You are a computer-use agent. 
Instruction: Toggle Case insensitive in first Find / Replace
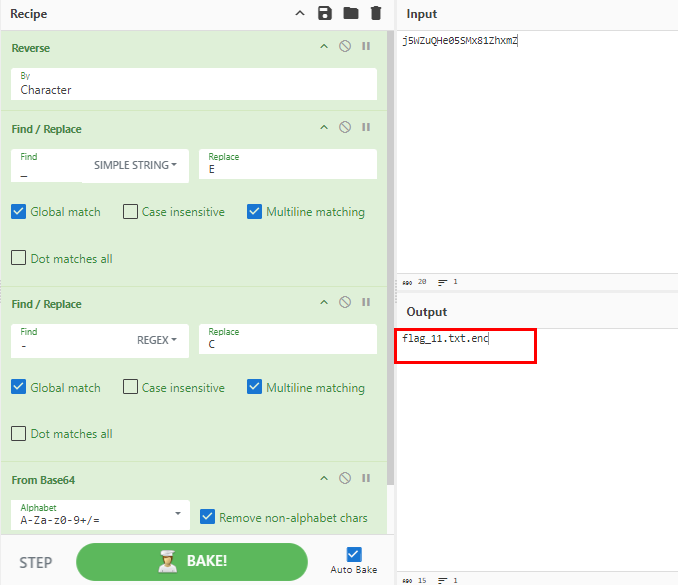tap(130, 211)
